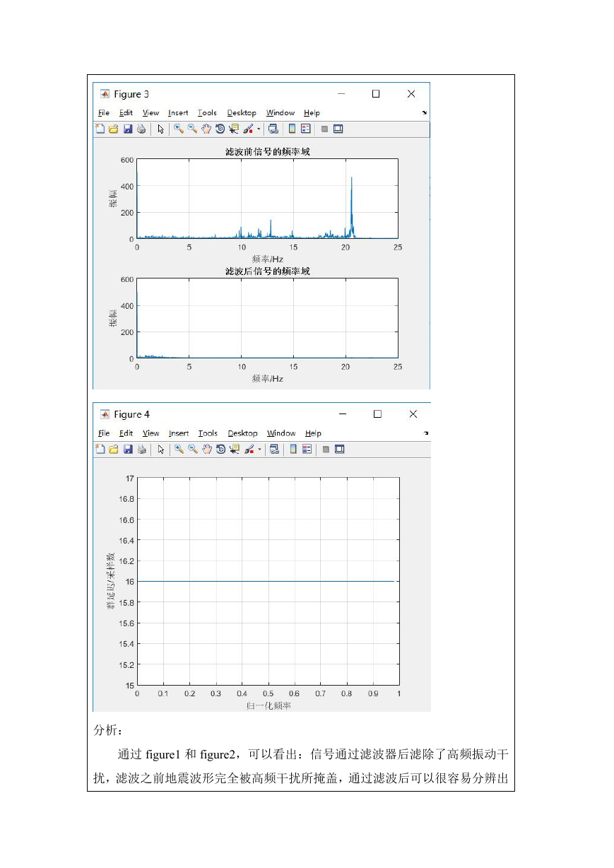Open Desktop menu in Figure 3
Image resolution: width=614 pixels, height=868 pixels.
tap(242, 113)
